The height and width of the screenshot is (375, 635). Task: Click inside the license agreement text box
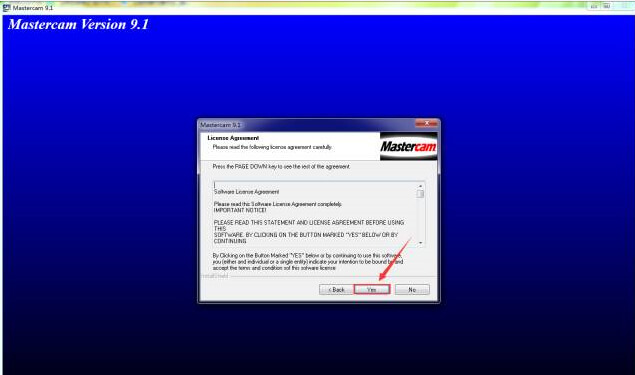[x=315, y=214]
